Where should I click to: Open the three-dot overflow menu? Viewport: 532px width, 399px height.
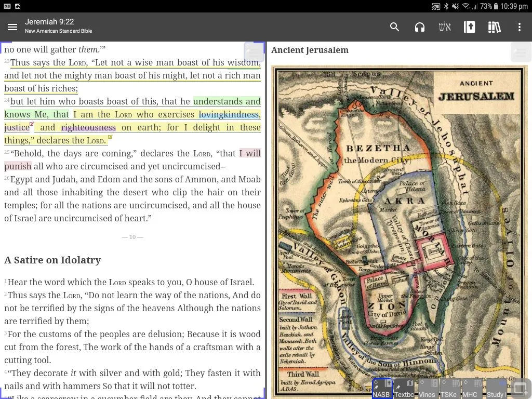(519, 27)
